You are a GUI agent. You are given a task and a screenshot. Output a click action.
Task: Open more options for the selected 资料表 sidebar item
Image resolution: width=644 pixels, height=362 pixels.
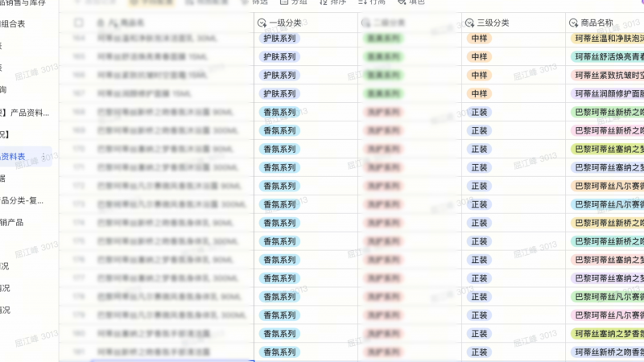(43, 156)
